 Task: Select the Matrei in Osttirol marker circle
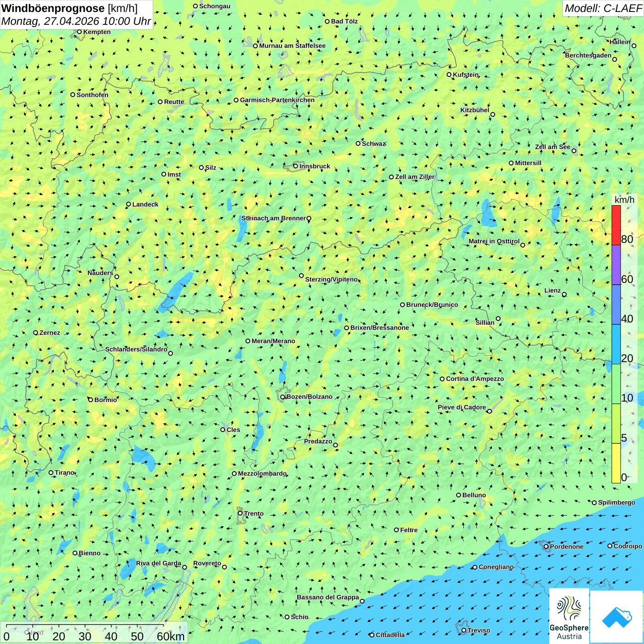pyautogui.click(x=523, y=245)
